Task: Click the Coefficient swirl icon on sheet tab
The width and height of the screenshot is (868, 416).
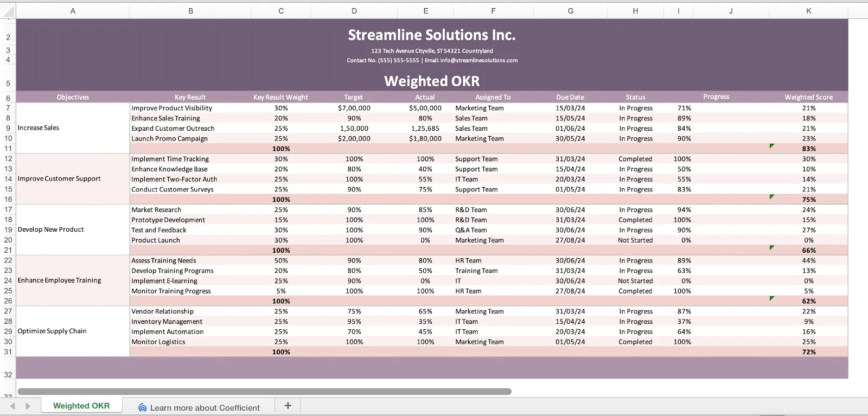Action: 142,407
